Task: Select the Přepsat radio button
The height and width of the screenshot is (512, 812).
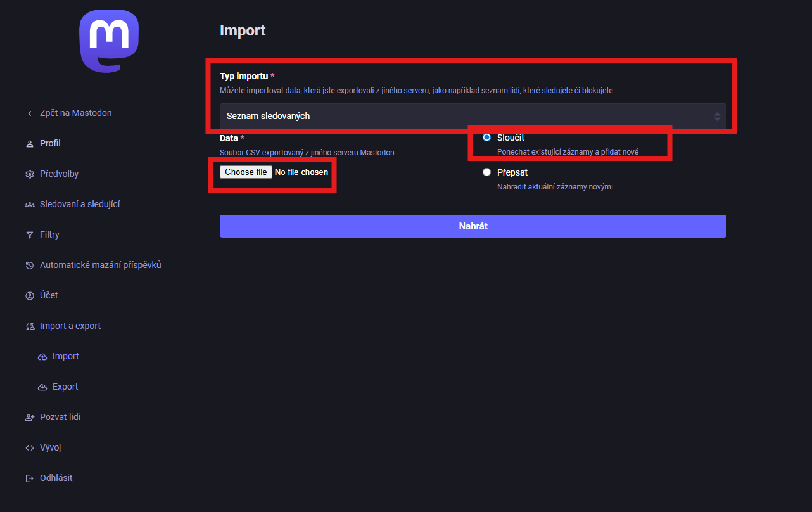Action: (486, 172)
